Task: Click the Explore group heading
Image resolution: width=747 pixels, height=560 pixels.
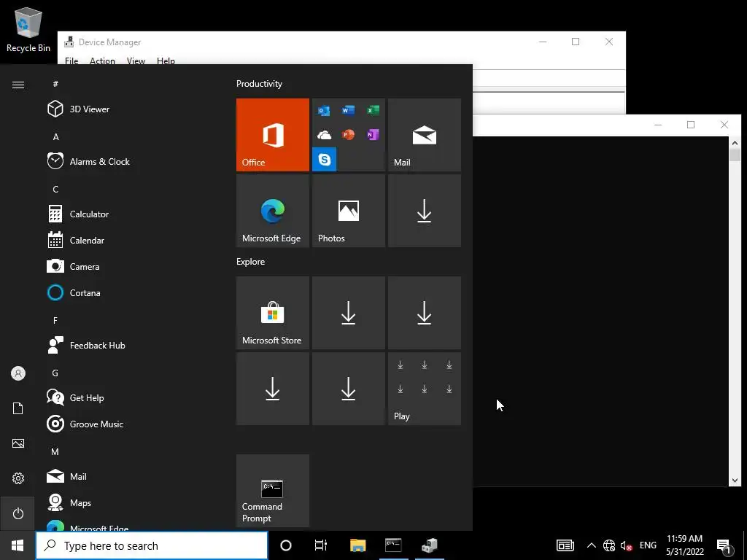Action: pyautogui.click(x=251, y=262)
